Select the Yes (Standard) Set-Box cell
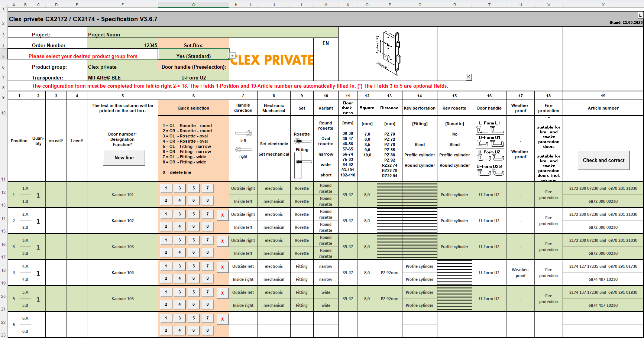 click(193, 56)
